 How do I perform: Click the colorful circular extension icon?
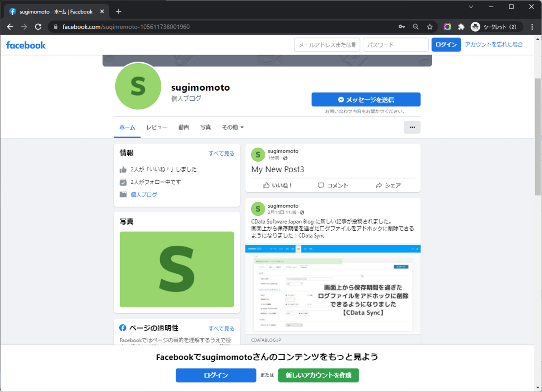(x=447, y=27)
